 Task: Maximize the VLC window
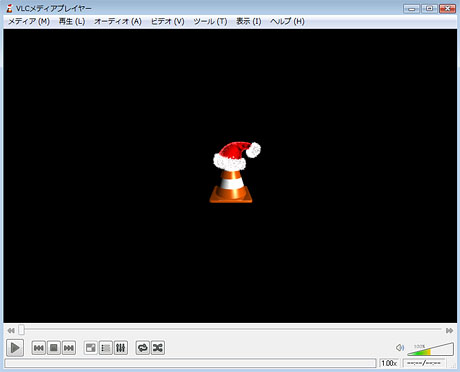pyautogui.click(x=429, y=9)
